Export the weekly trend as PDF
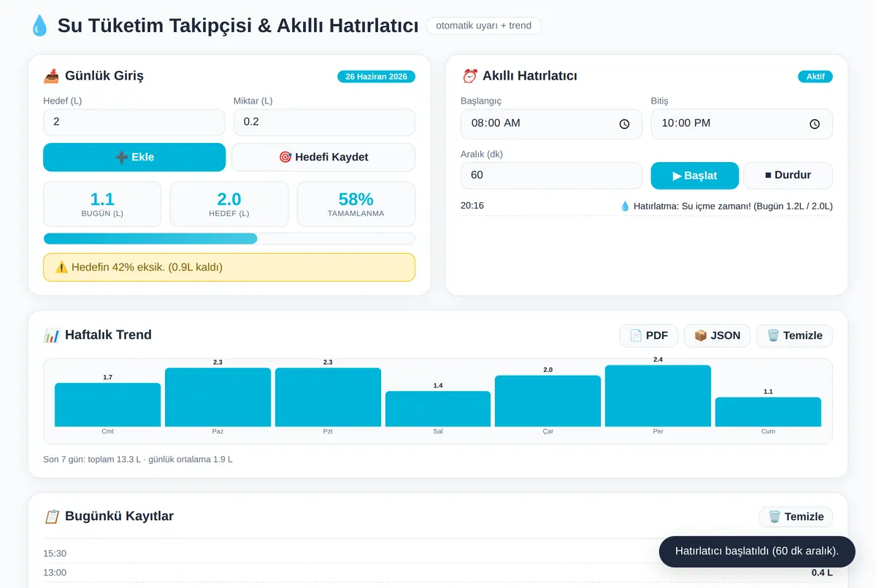Viewport: 876px width, 588px height. [x=648, y=336]
